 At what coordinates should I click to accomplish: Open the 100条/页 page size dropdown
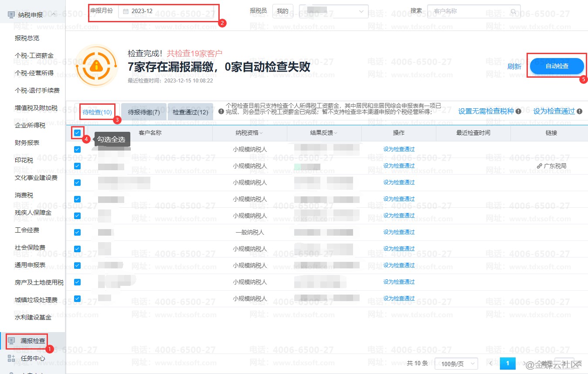pyautogui.click(x=456, y=364)
